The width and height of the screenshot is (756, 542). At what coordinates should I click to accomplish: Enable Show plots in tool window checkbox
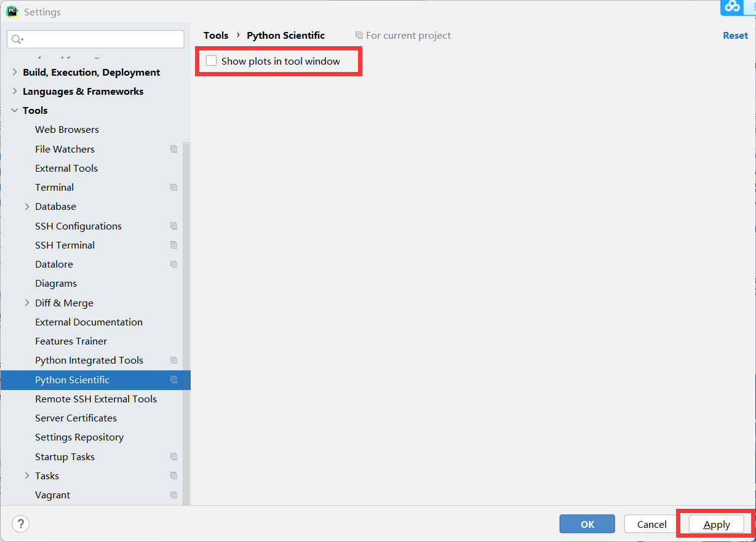coord(212,61)
